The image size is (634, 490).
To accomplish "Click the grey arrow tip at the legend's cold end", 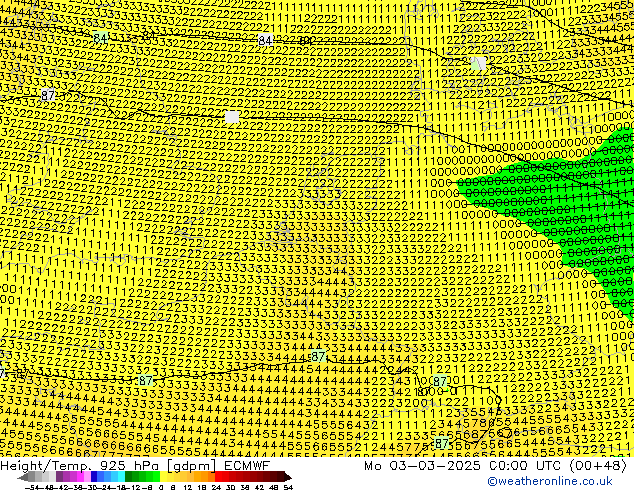I will point(22,478).
